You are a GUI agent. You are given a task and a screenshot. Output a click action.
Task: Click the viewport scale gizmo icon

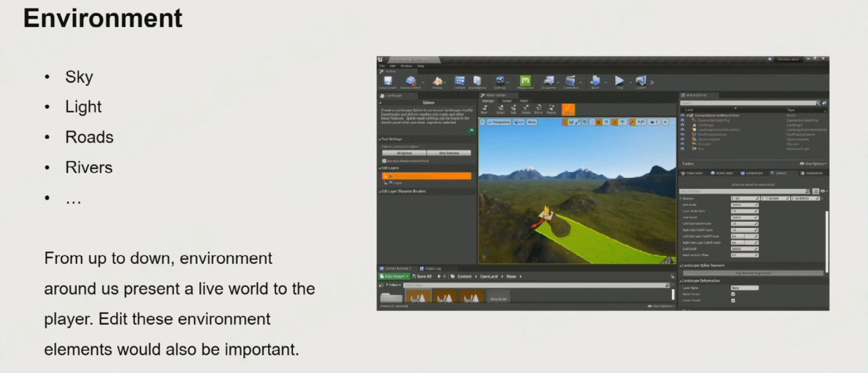(x=577, y=122)
